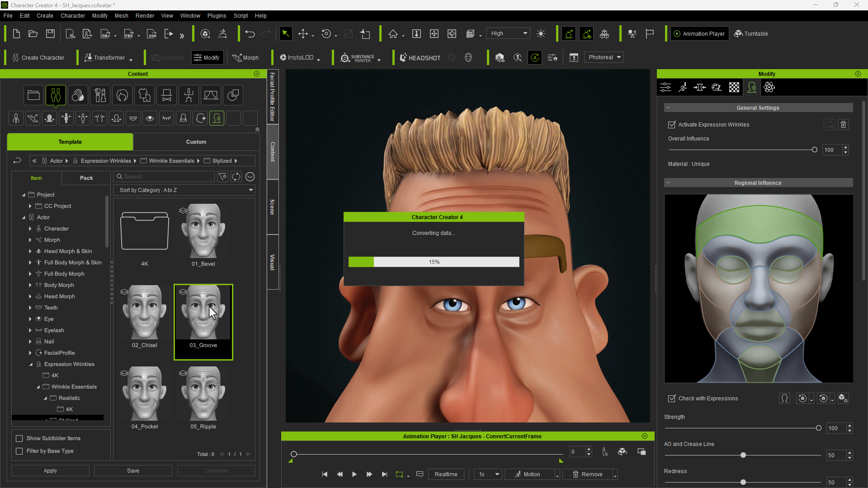Toggle the loop playback icon

399,474
